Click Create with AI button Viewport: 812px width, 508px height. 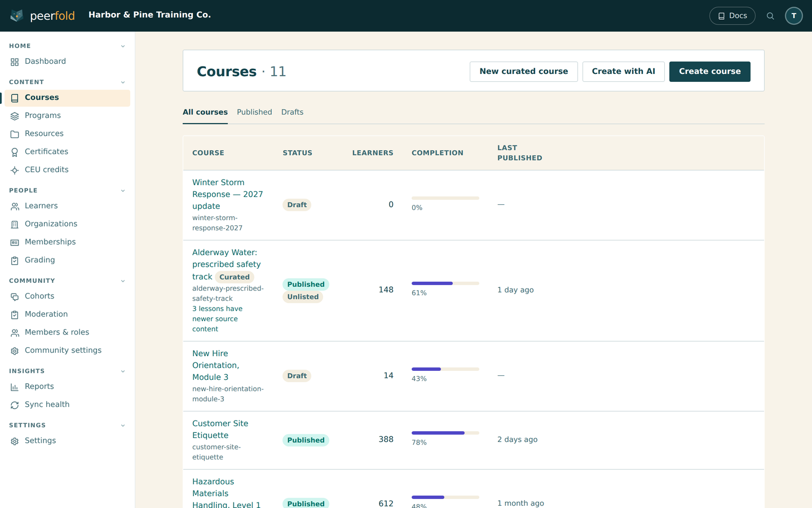pyautogui.click(x=624, y=72)
